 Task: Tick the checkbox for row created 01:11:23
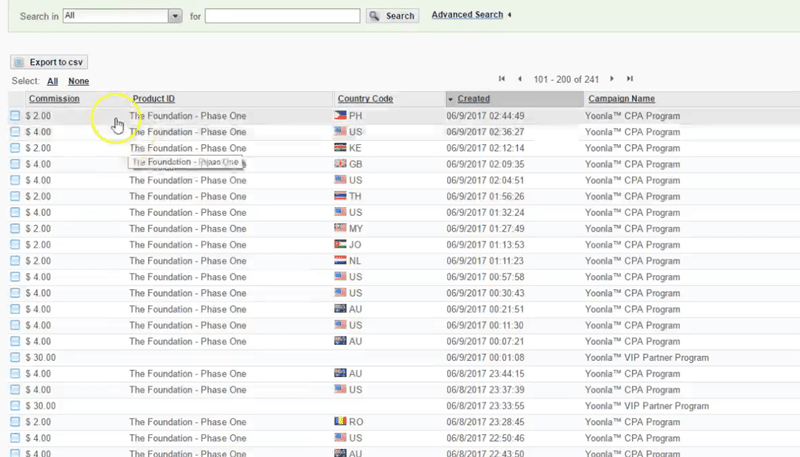click(15, 261)
